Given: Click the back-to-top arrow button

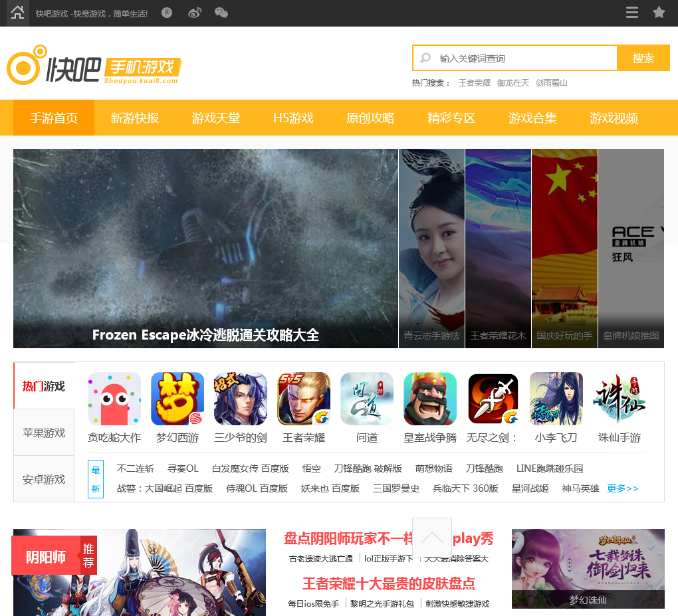Looking at the screenshot, I should coord(432,538).
